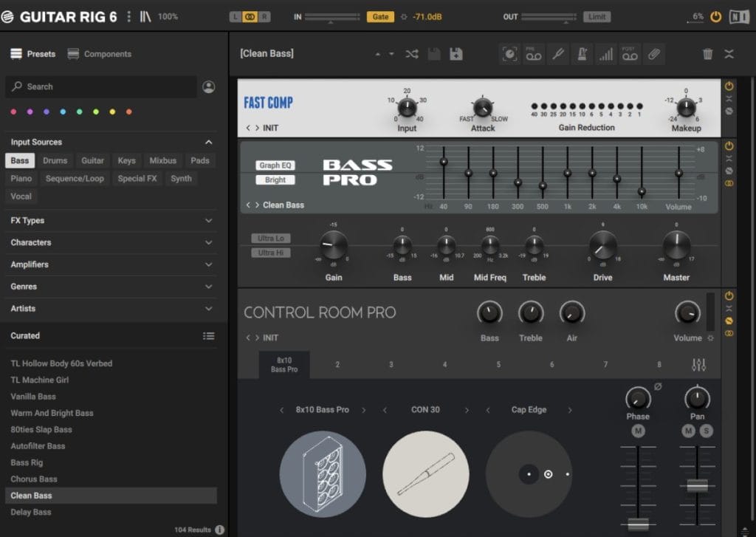Image resolution: width=756 pixels, height=537 pixels.
Task: Enable the Ultra Hi switch
Action: tap(270, 253)
